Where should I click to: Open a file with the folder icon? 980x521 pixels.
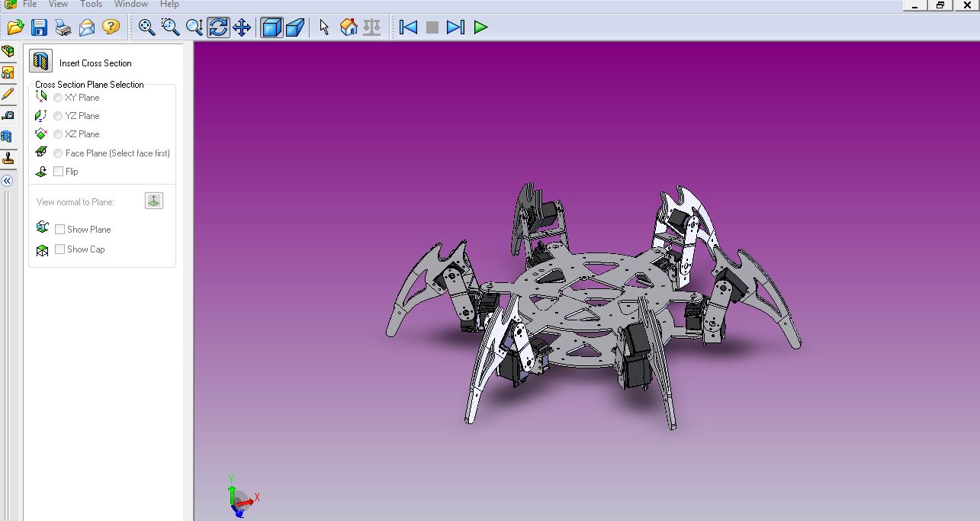[x=15, y=27]
